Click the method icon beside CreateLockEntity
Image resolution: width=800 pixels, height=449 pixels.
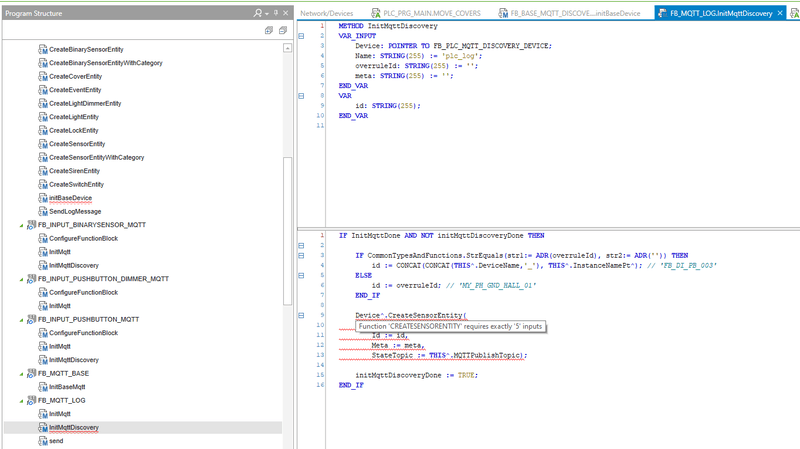coord(43,131)
